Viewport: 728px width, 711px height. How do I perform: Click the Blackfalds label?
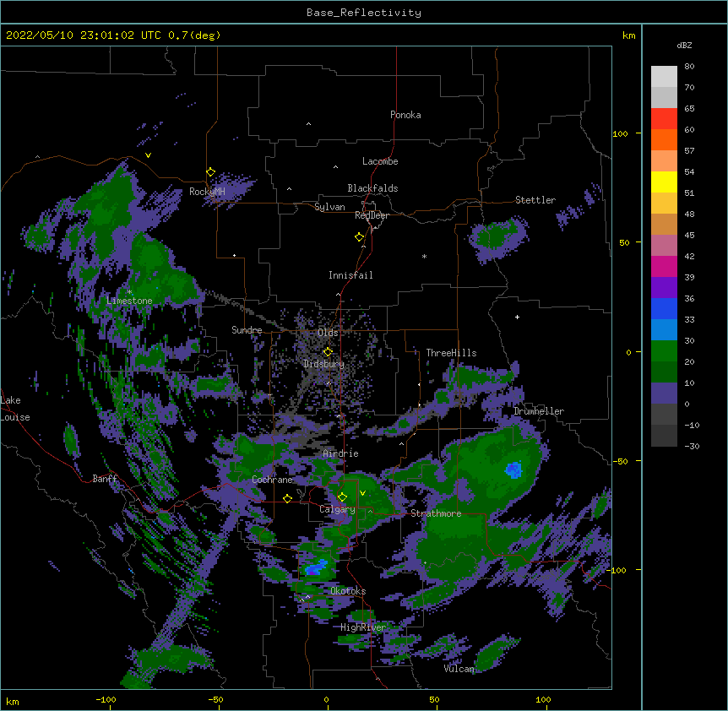(372, 188)
